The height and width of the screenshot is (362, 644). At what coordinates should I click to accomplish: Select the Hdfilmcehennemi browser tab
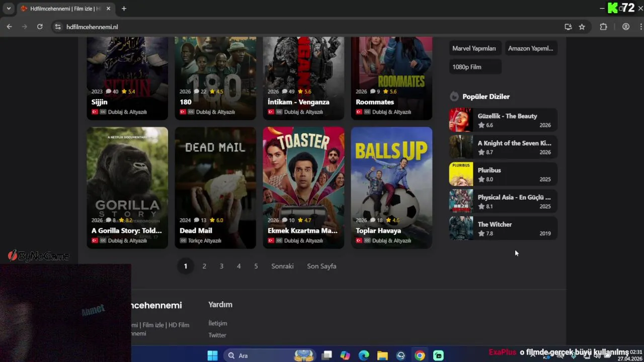[x=65, y=9]
